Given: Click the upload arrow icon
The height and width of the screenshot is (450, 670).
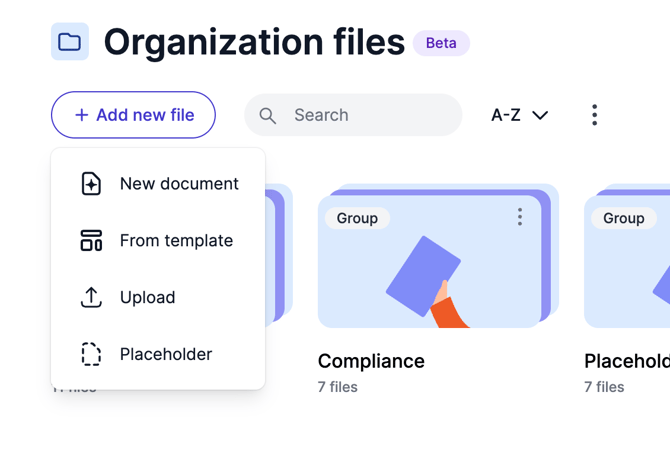Looking at the screenshot, I should (x=91, y=297).
